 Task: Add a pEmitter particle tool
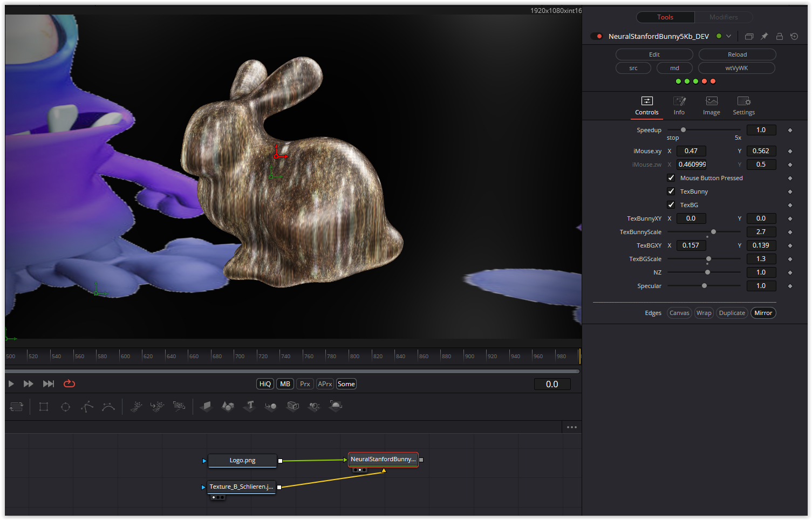coord(137,407)
